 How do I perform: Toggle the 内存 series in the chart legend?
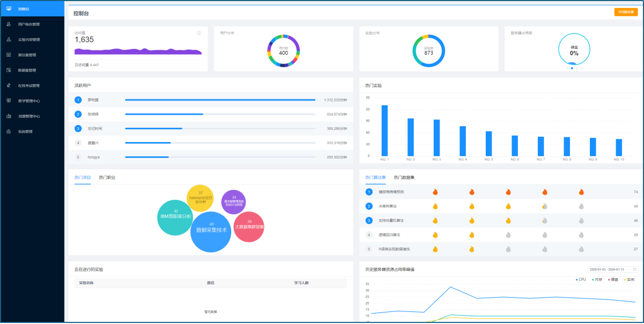[597, 279]
